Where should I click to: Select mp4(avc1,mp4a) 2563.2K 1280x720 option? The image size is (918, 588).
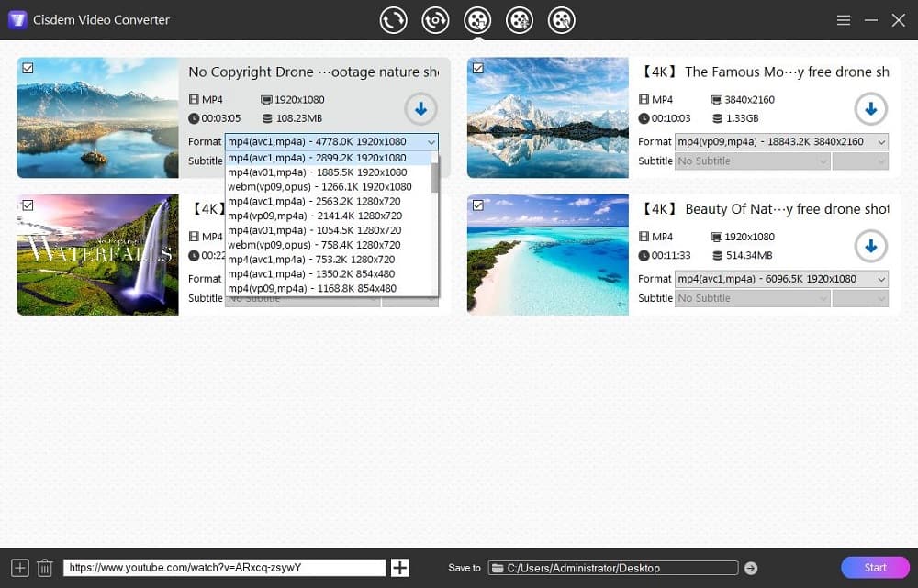tap(329, 201)
